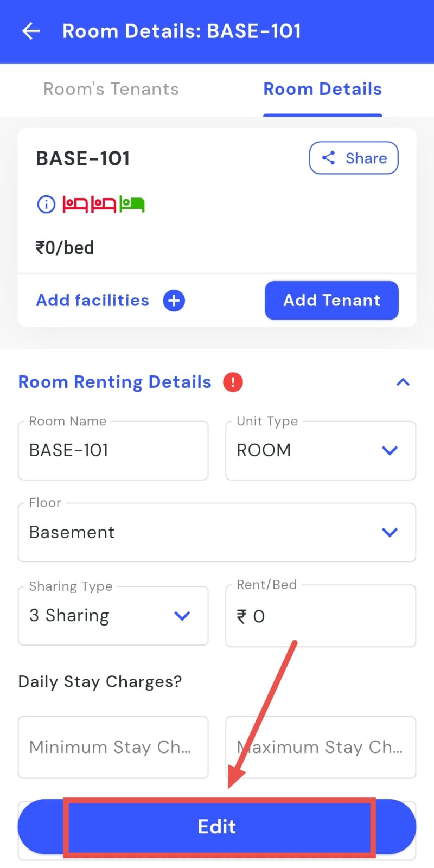Open the Unit Type dropdown

click(x=321, y=450)
